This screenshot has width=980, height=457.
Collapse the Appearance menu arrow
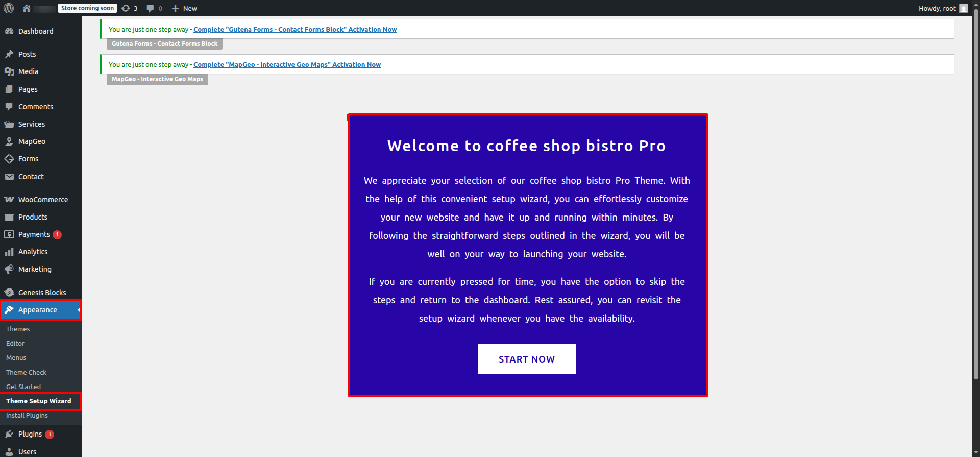coord(79,310)
